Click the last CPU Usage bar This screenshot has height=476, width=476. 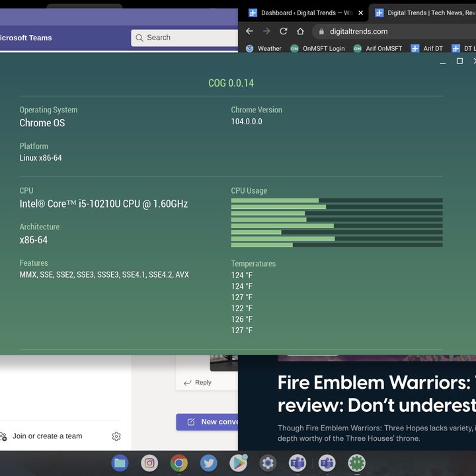[x=337, y=245]
